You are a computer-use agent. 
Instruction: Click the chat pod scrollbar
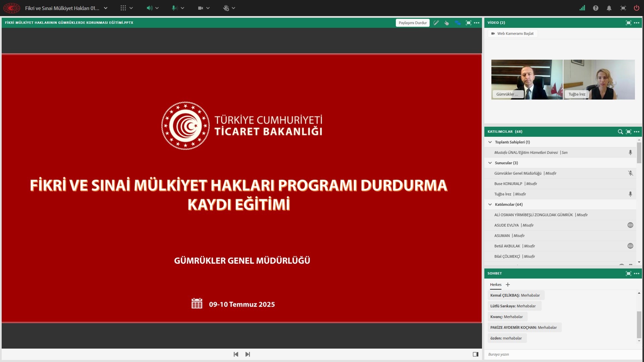pos(639,324)
